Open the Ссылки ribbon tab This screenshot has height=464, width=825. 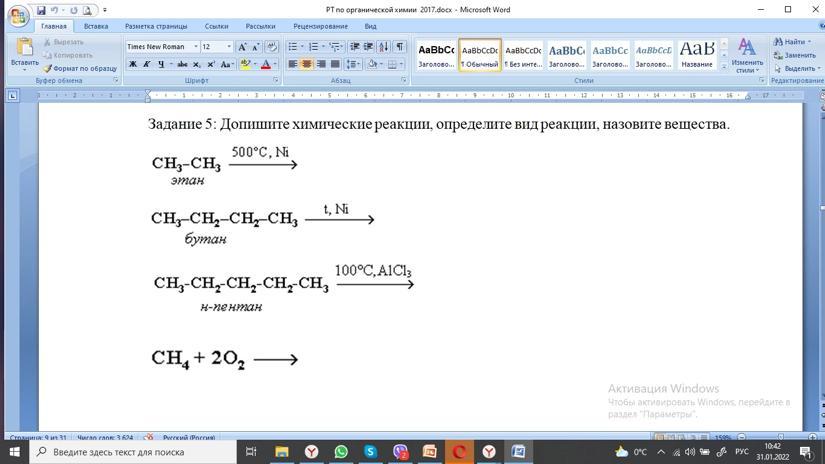(x=216, y=26)
